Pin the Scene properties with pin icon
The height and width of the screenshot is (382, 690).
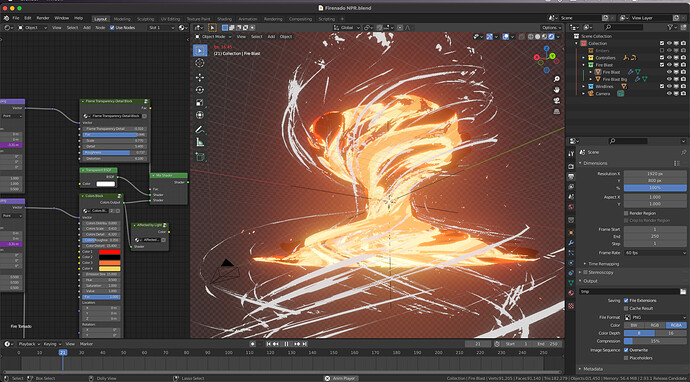[x=683, y=152]
